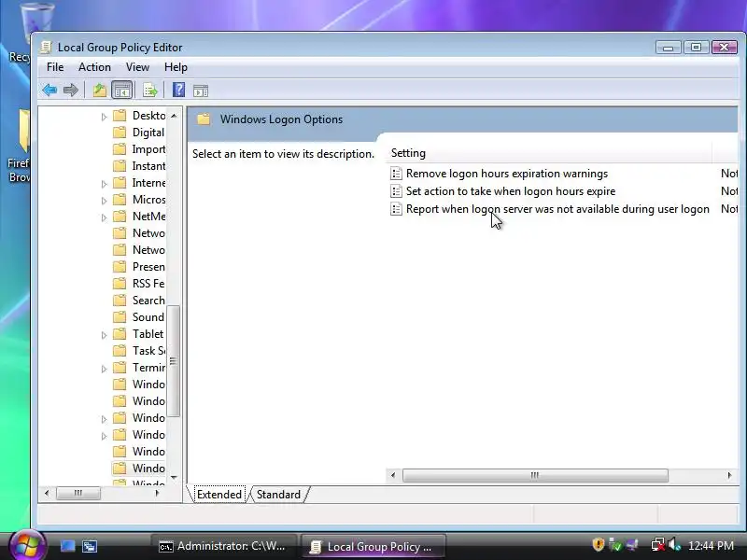Click the Show Desktop quick launch icon
Viewport: 747px width, 560px height.
point(67,546)
